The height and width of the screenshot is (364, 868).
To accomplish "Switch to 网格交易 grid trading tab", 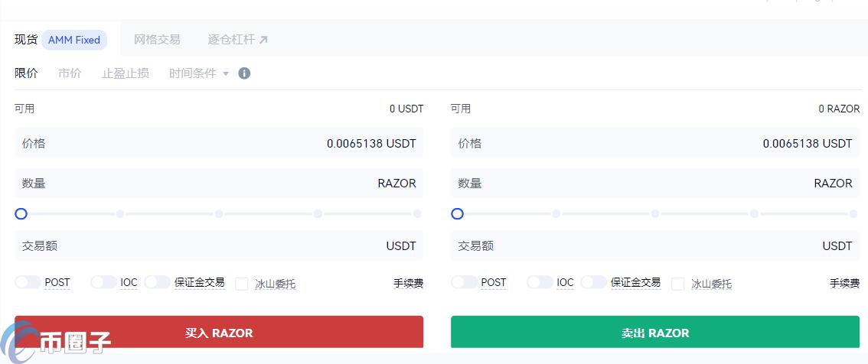I will (x=157, y=40).
